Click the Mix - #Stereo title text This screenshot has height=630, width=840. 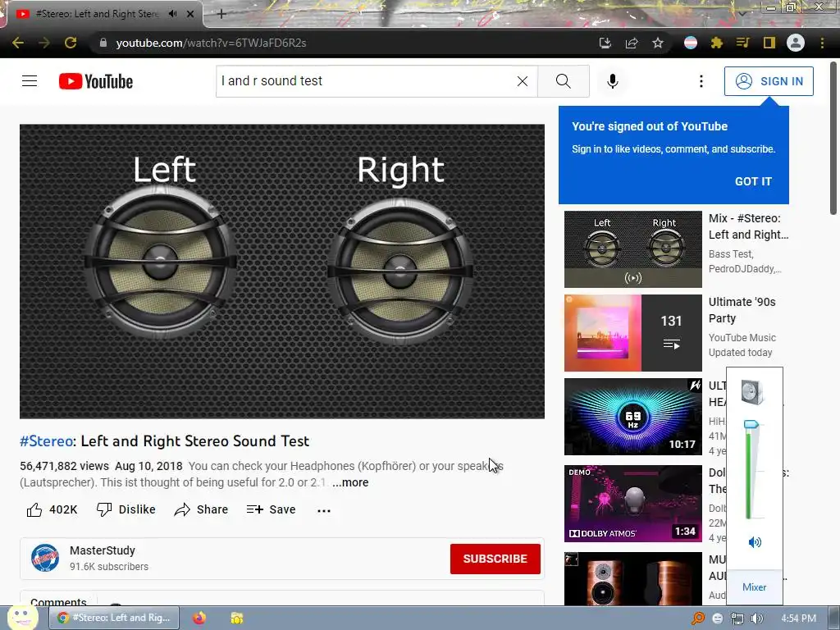(x=748, y=226)
